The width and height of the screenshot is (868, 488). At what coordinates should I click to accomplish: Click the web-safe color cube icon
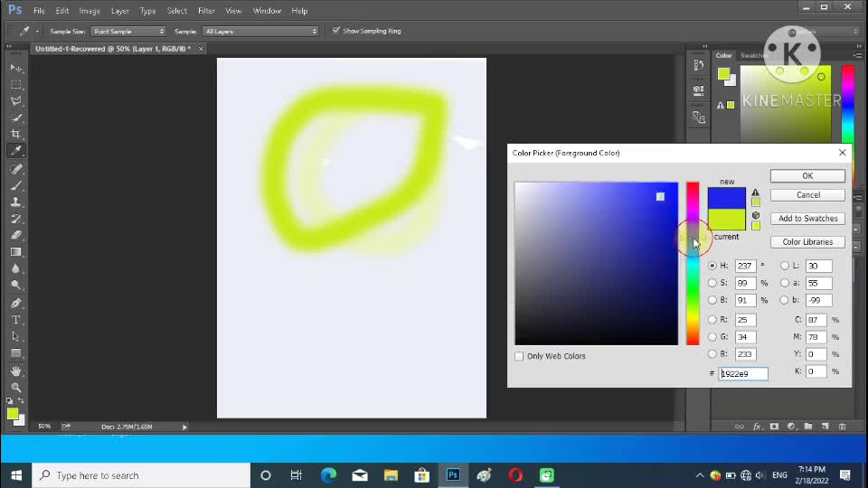pos(756,215)
